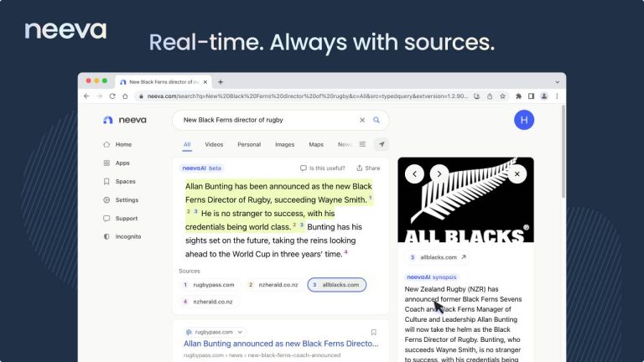Click the location arrow button

tap(382, 144)
